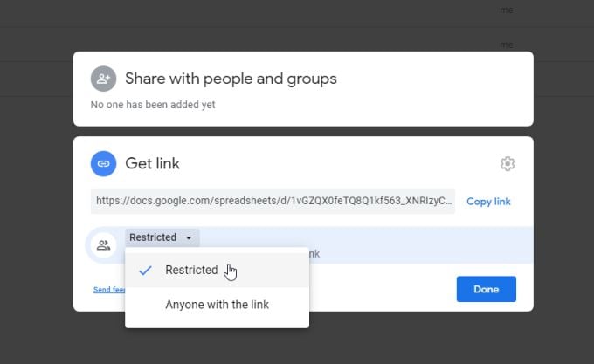
Task: Click the Share with people and groups heading
Action: click(x=231, y=79)
